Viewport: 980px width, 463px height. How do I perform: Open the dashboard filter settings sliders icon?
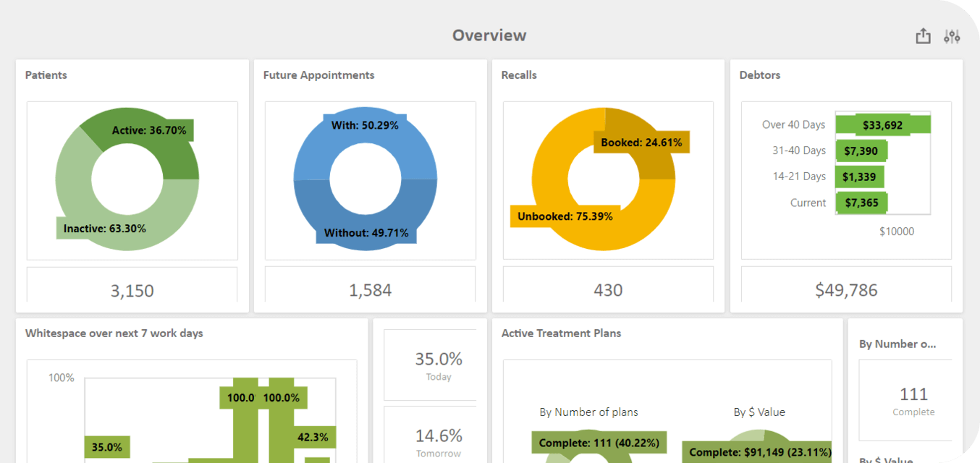point(952,36)
